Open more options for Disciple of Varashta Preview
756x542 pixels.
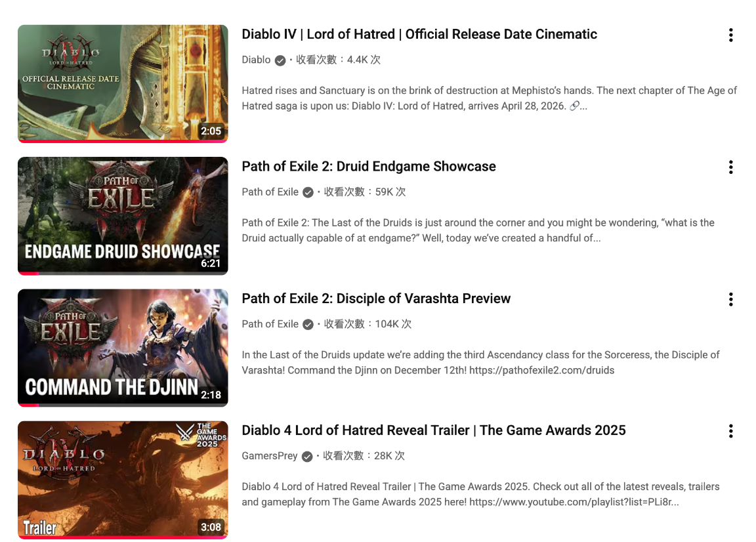pyautogui.click(x=730, y=299)
